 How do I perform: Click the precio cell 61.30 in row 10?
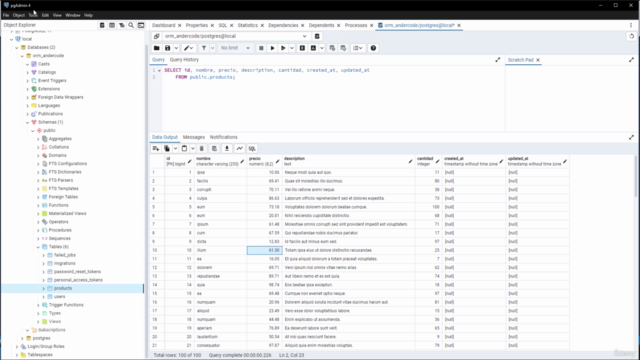pos(264,250)
